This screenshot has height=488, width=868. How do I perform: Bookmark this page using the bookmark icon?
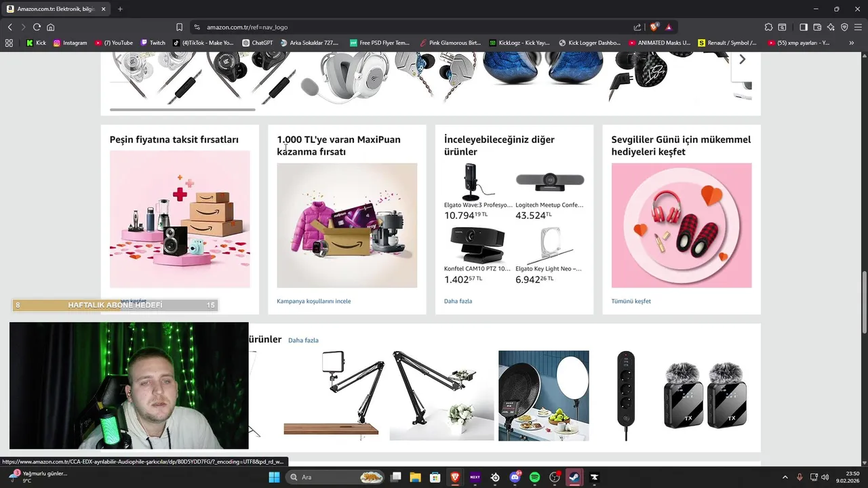pos(179,27)
